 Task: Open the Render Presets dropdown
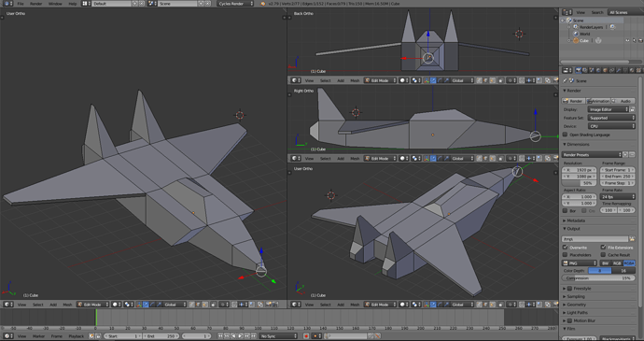pos(592,155)
